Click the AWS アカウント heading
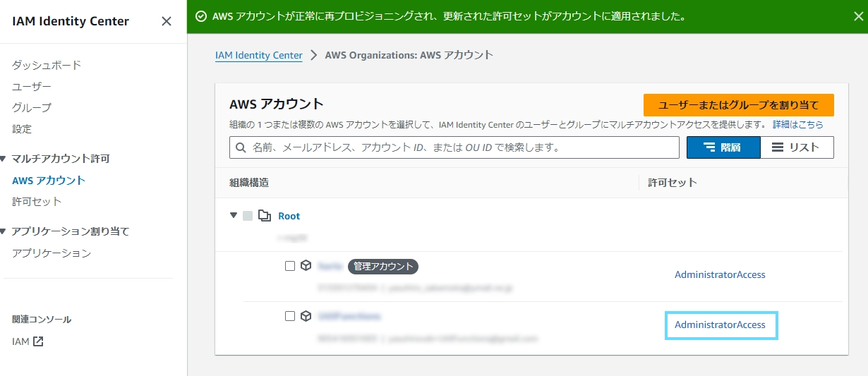This screenshot has height=376, width=868. click(x=277, y=104)
